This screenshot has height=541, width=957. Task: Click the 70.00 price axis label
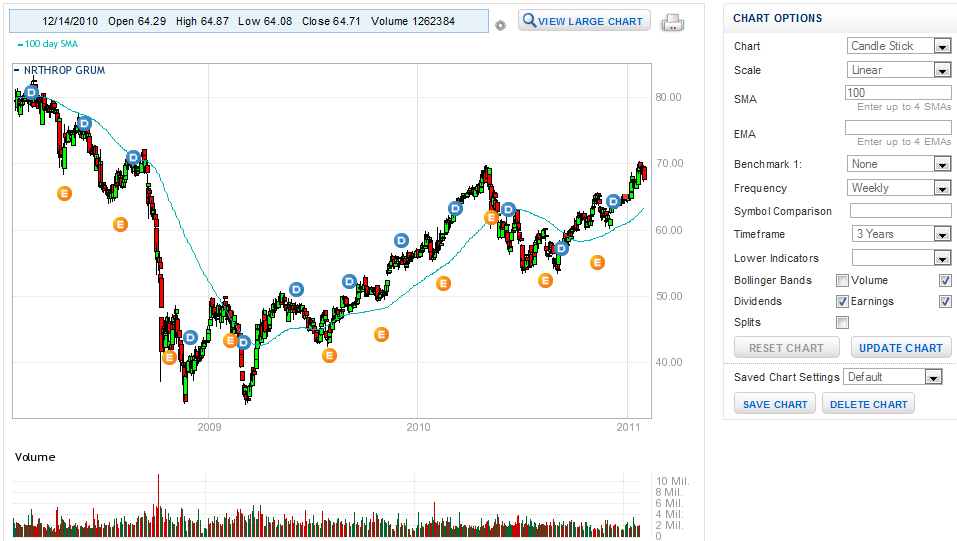point(669,163)
